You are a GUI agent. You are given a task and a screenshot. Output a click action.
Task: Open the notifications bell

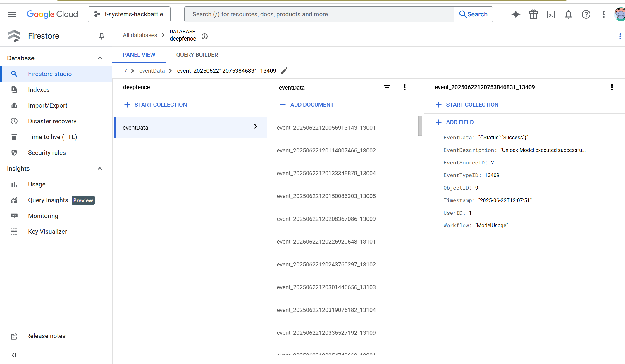point(568,14)
